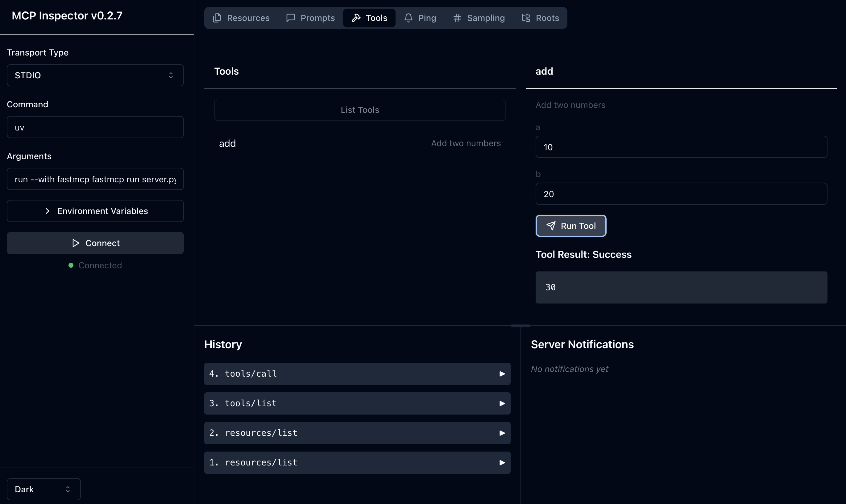Expand history entry 4 tools/call
This screenshot has height=504, width=846.
[357, 374]
